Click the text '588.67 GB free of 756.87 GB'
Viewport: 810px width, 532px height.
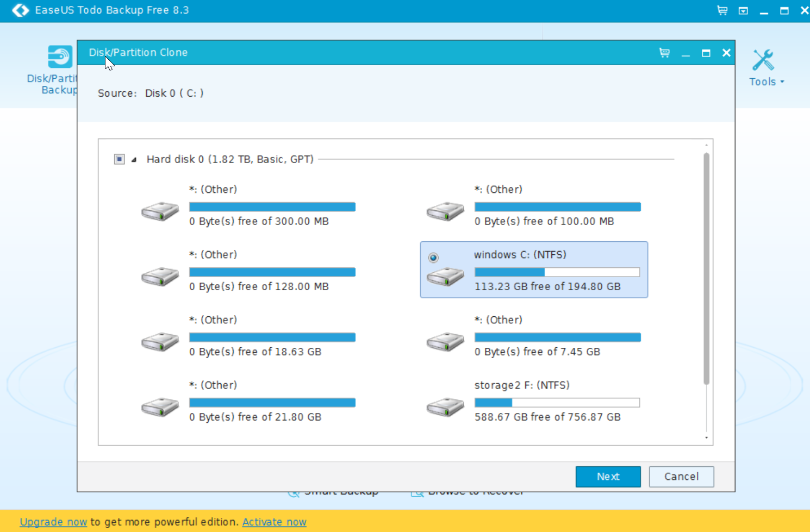[x=547, y=417]
